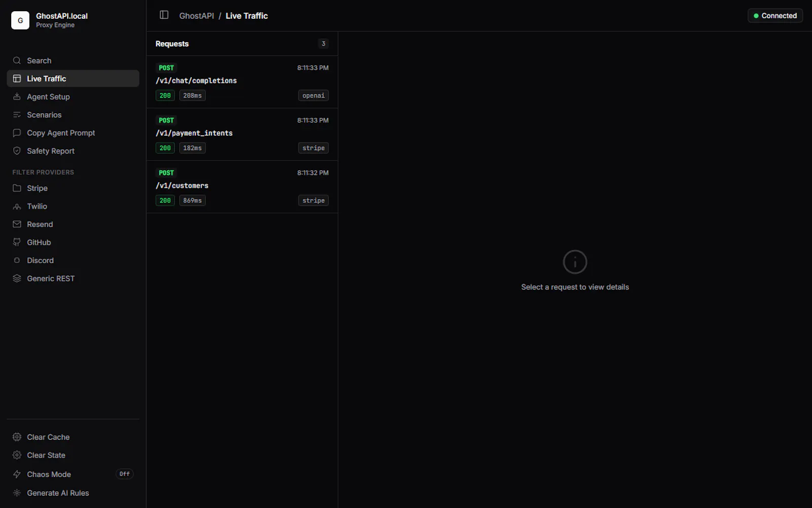Click the requests count badge 3
The width and height of the screenshot is (812, 508).
323,44
